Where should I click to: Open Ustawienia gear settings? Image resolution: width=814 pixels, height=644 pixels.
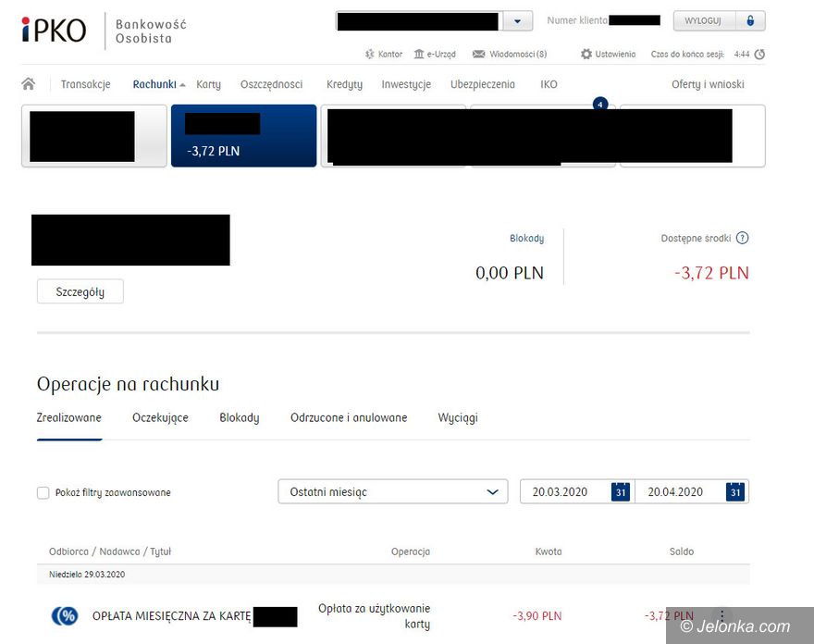tap(586, 54)
